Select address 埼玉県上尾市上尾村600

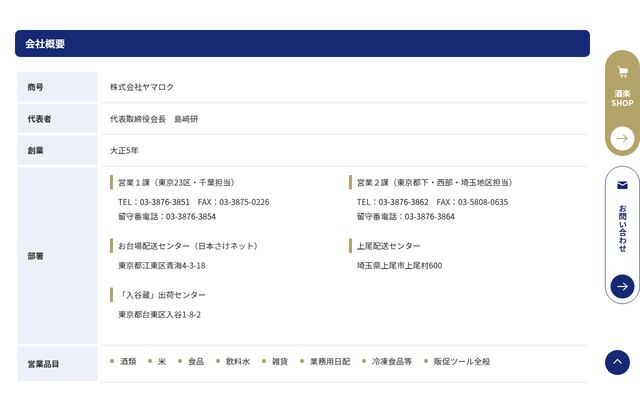[x=400, y=266]
